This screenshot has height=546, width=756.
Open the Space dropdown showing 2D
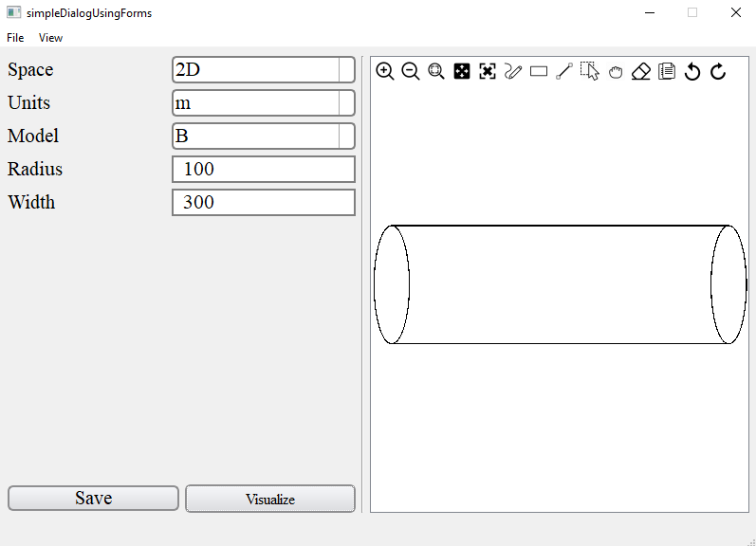click(264, 70)
